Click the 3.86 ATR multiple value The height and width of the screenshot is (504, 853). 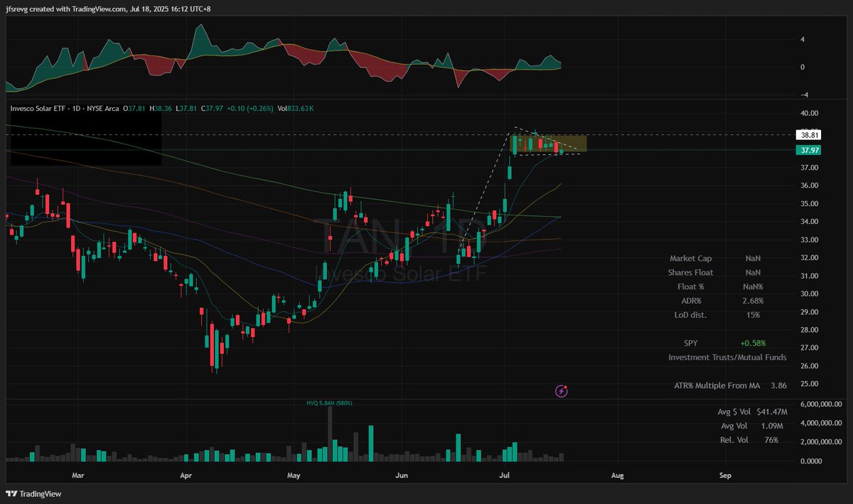click(x=779, y=385)
